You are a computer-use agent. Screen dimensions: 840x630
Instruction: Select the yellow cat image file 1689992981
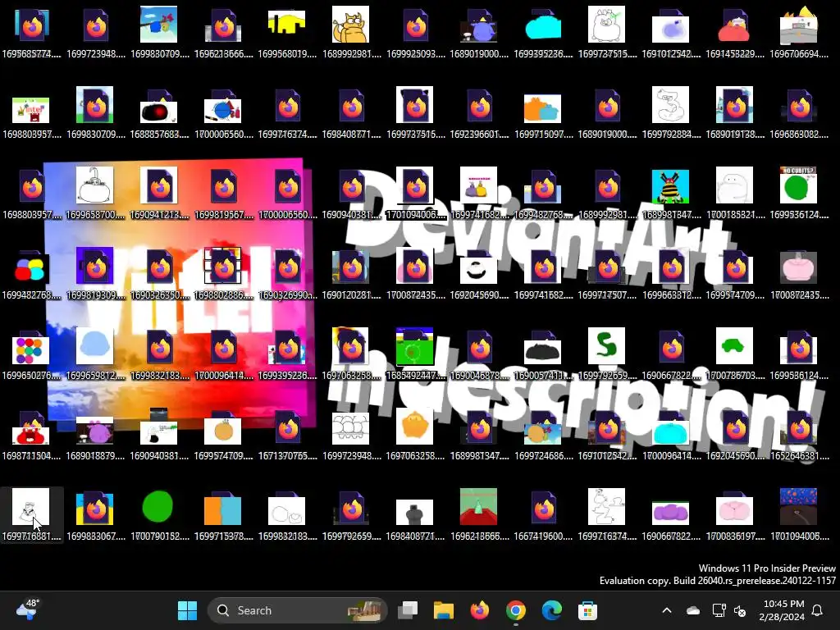click(x=351, y=32)
